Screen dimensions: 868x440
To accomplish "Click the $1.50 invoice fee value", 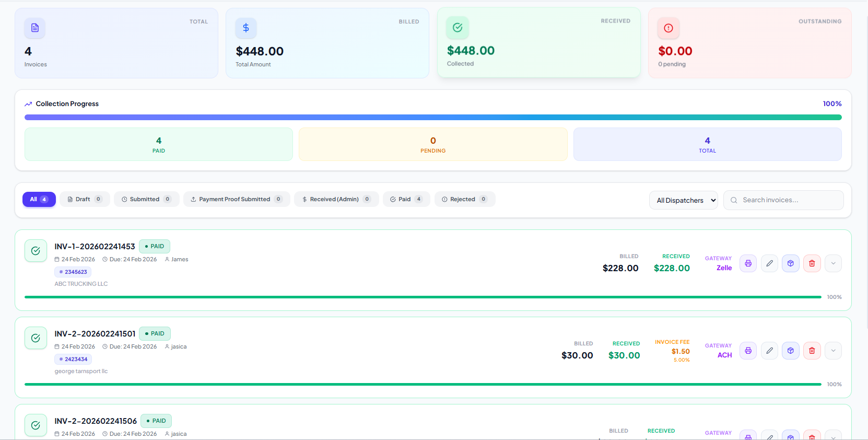I will click(x=681, y=351).
